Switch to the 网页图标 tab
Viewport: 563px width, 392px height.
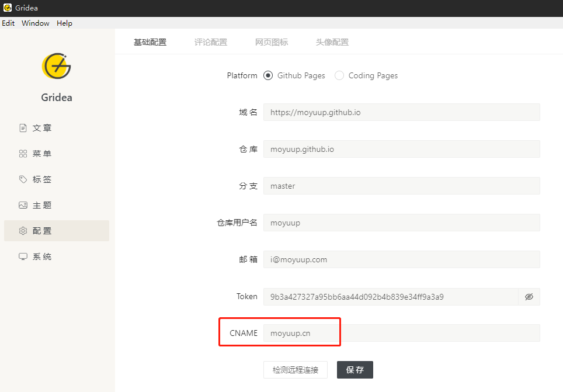272,42
